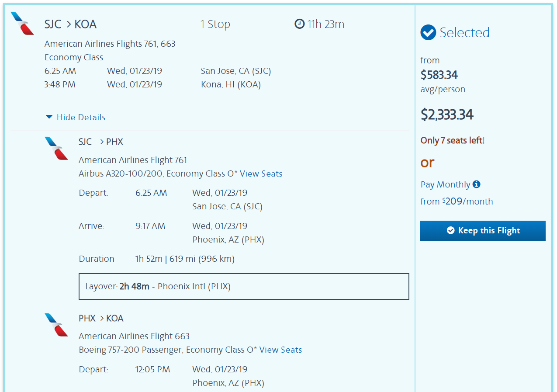Click the clock icon beside 11h 23m
Image resolution: width=557 pixels, height=392 pixels.
[299, 24]
